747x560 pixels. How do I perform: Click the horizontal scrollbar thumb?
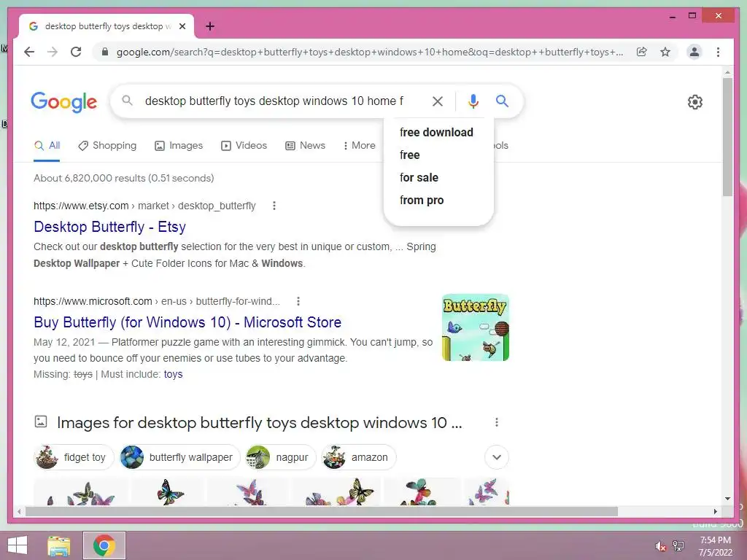pyautogui.click(x=322, y=511)
